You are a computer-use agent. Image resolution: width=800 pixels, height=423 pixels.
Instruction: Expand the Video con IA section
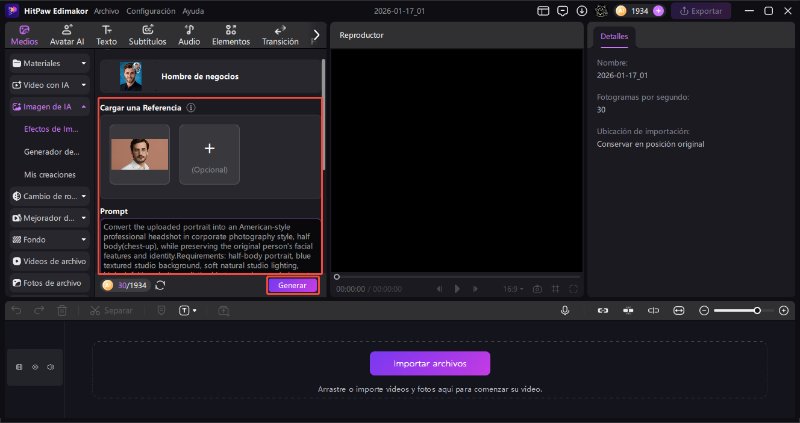pyautogui.click(x=49, y=85)
